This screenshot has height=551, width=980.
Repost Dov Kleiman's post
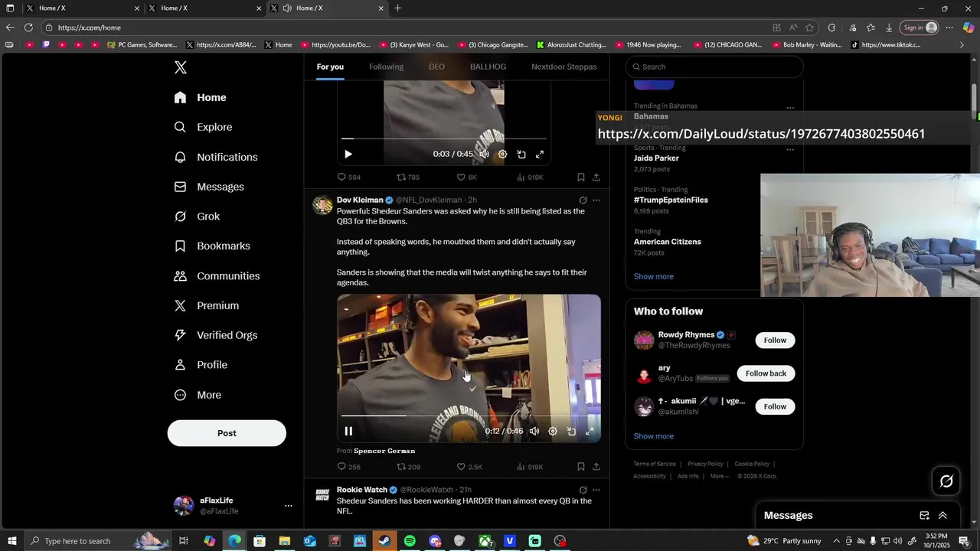coord(408,467)
